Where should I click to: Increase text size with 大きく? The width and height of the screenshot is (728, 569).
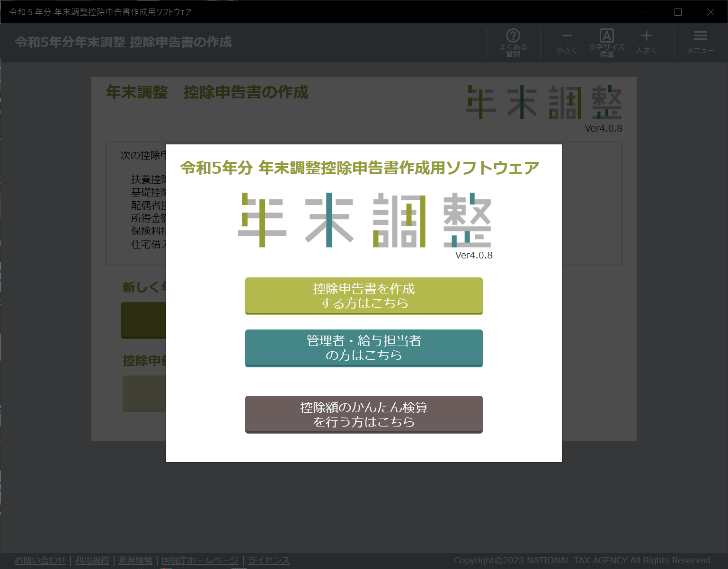[646, 43]
